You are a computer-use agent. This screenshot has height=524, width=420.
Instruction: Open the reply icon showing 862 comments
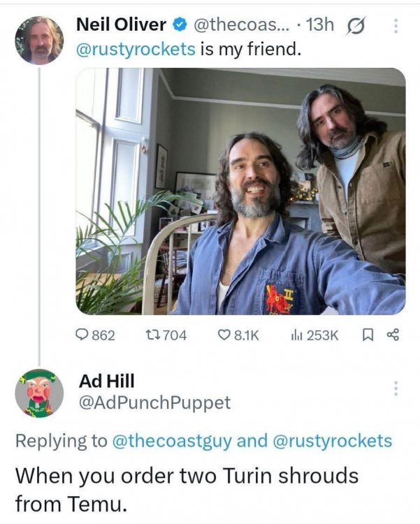pyautogui.click(x=83, y=335)
